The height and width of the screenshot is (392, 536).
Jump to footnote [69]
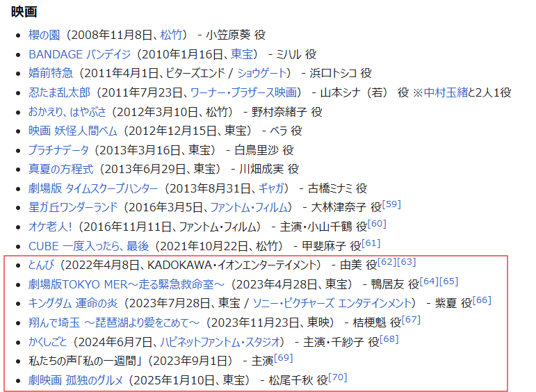pyautogui.click(x=284, y=358)
